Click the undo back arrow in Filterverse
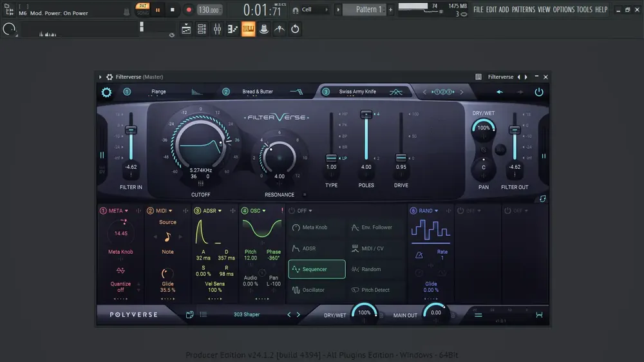This screenshot has width=644, height=362. [x=500, y=92]
